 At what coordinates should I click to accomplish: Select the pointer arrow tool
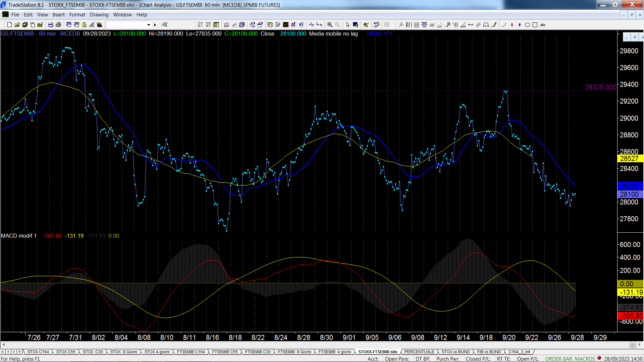click(x=348, y=24)
